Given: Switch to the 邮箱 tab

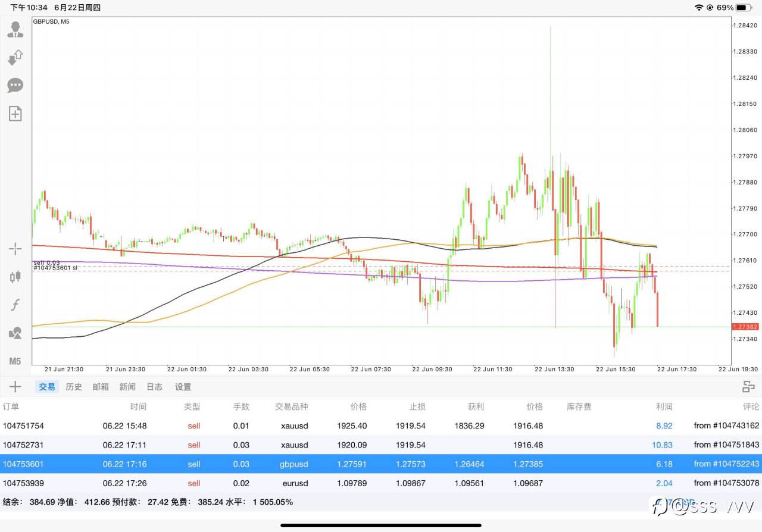Looking at the screenshot, I should pos(101,387).
